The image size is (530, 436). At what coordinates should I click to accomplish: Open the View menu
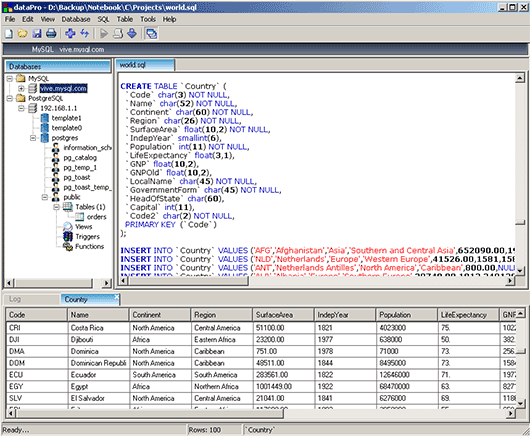click(48, 19)
